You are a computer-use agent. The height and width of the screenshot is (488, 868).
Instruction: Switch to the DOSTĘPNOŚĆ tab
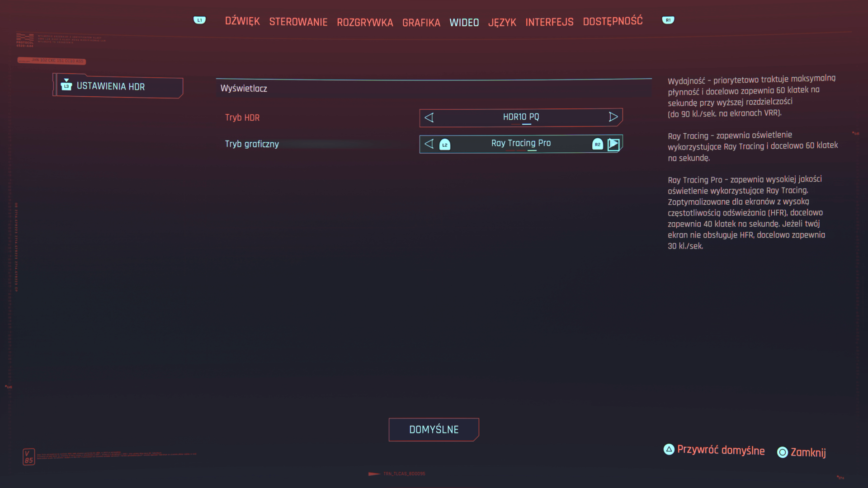pos(613,21)
